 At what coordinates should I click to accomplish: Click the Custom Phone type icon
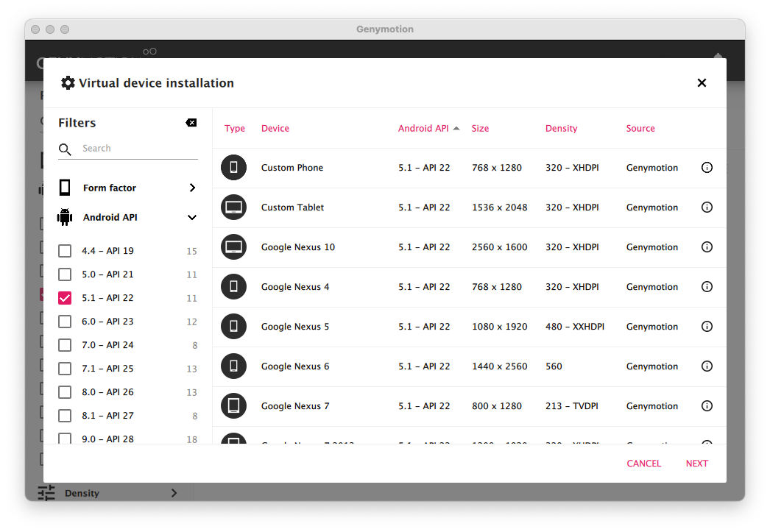coord(234,167)
